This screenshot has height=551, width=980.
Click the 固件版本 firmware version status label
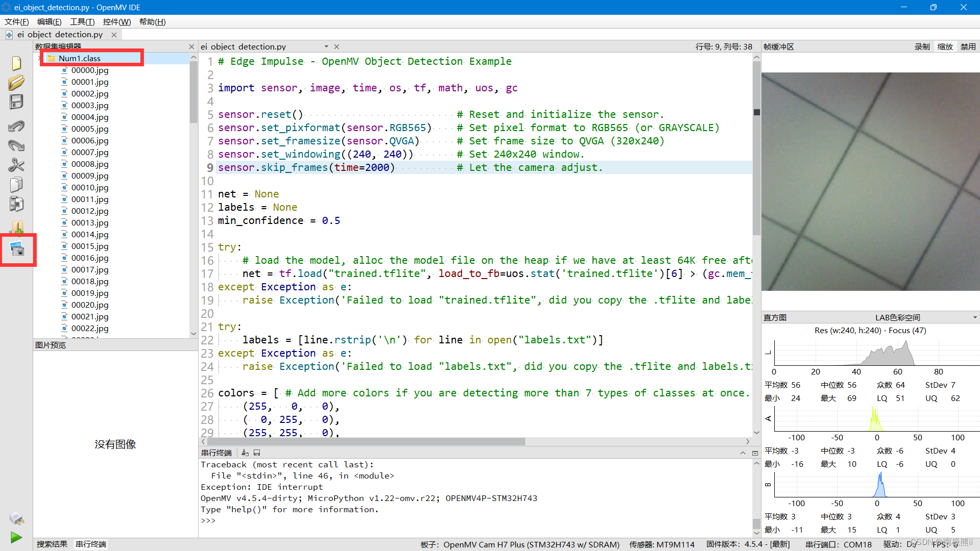click(748, 544)
